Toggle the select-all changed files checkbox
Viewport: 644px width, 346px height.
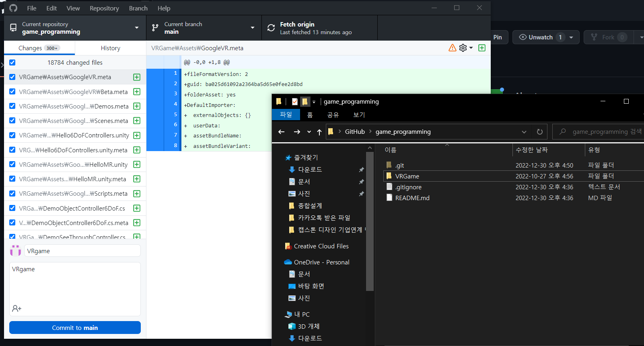pos(12,62)
